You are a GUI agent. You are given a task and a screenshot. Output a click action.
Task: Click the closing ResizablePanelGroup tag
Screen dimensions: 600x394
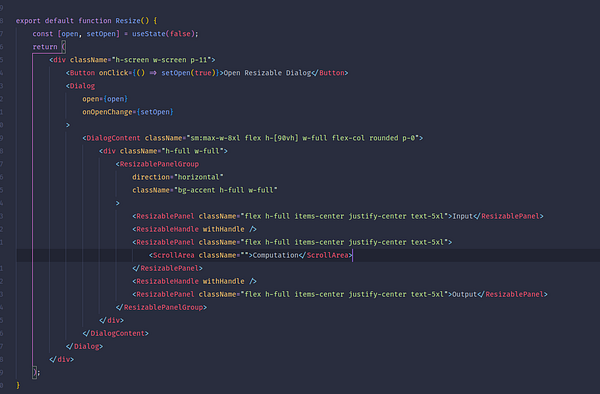click(x=161, y=307)
